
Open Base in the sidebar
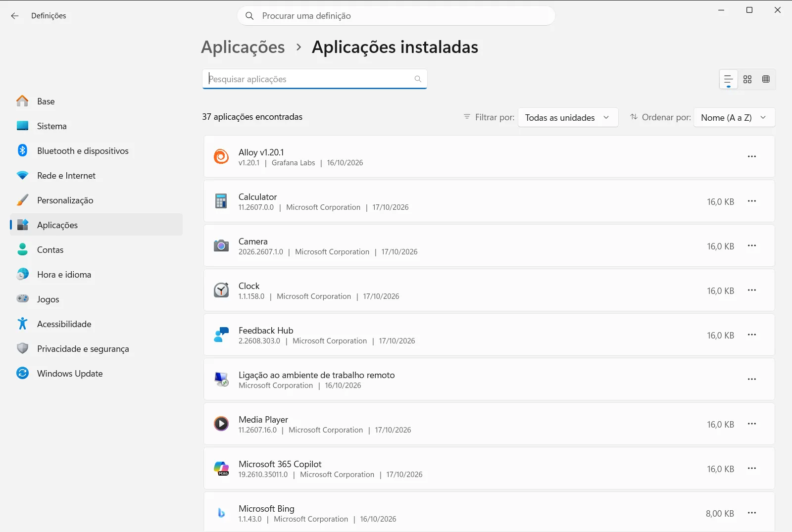coord(97,101)
